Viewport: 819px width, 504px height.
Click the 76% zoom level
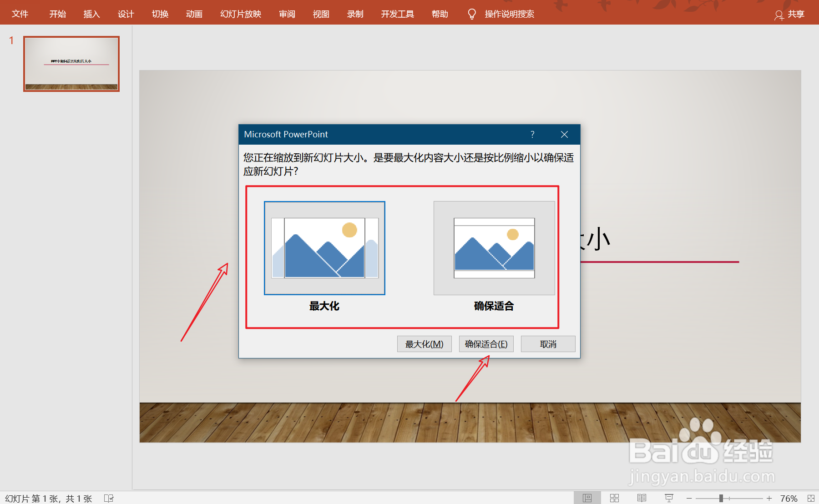[789, 499]
